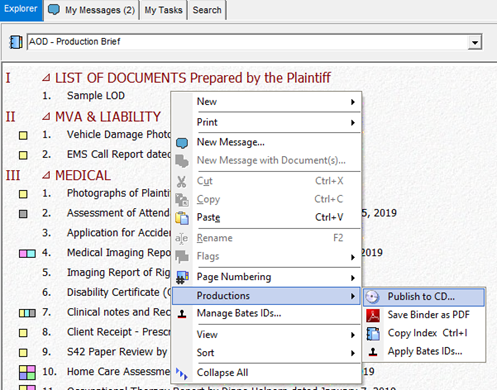Click the binder icon beside AOD - Production Brief
The height and width of the screenshot is (390, 497).
pyautogui.click(x=16, y=42)
